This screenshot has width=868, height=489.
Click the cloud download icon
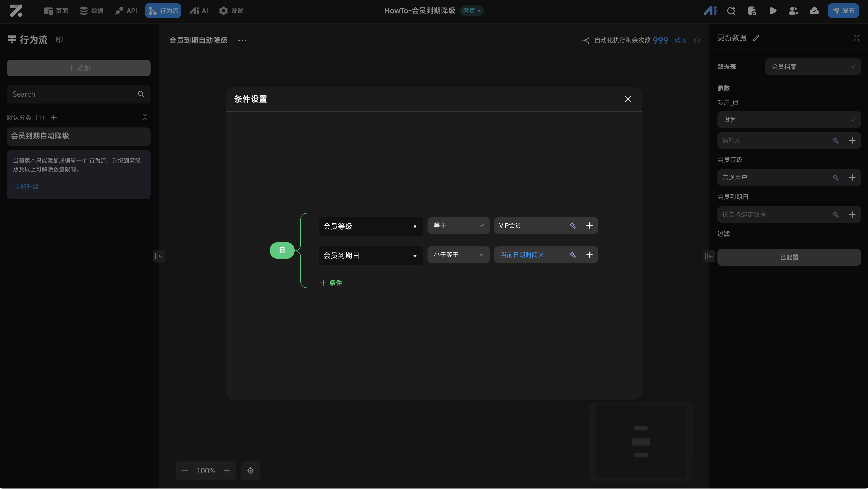coord(814,11)
